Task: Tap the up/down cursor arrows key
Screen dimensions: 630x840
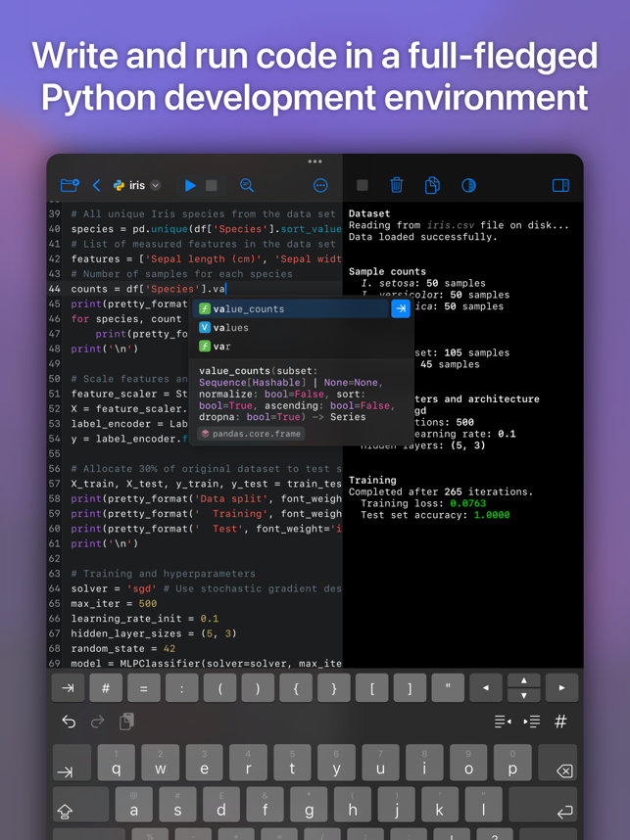Action: click(524, 688)
